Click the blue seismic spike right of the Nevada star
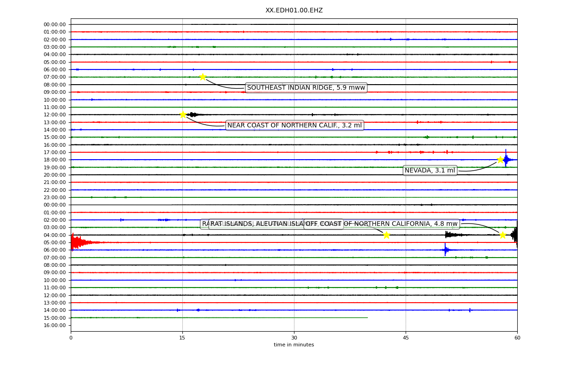The height and width of the screenshot is (368, 588). tap(506, 159)
